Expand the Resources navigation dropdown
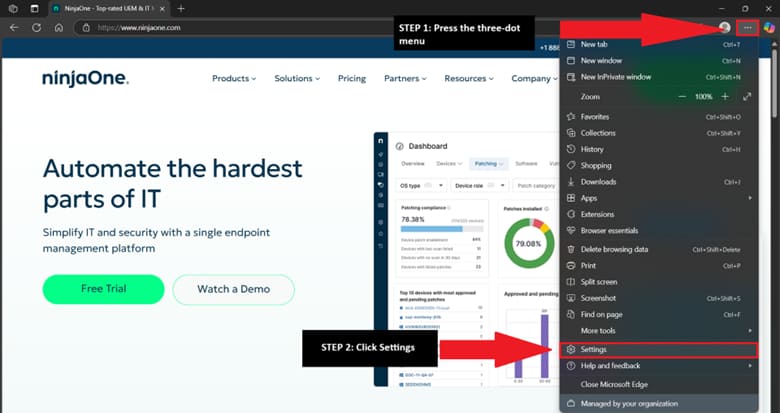 coord(469,79)
